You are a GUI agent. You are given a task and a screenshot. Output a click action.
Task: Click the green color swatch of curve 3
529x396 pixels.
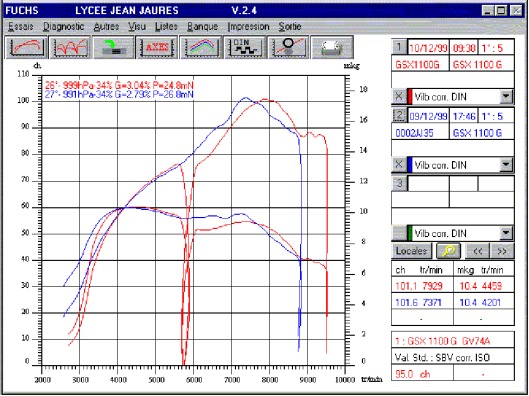pyautogui.click(x=410, y=233)
